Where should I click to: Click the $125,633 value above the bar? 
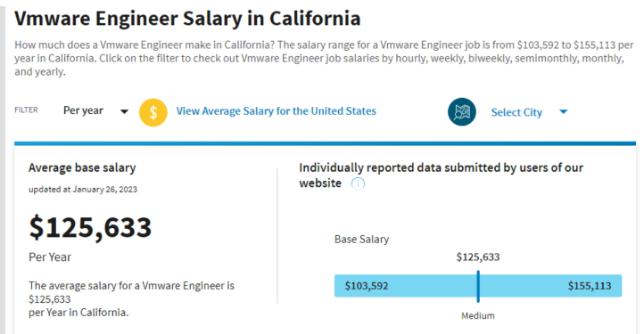tap(478, 257)
